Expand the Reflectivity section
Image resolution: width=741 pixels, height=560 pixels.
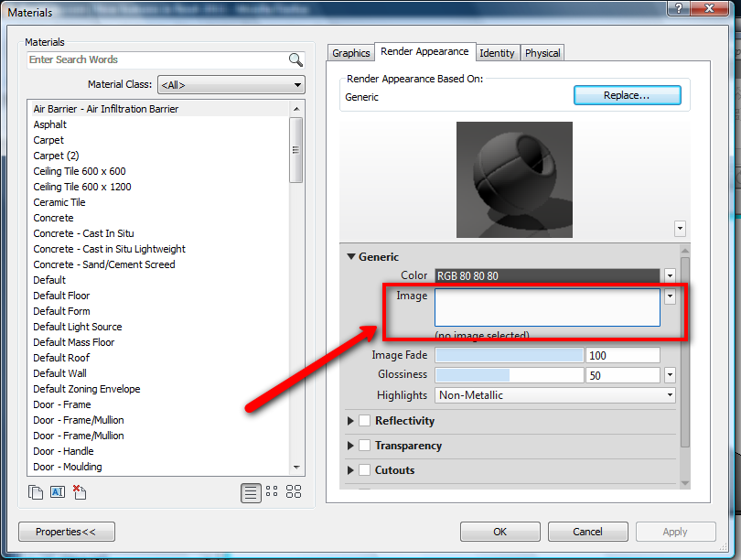(x=350, y=421)
